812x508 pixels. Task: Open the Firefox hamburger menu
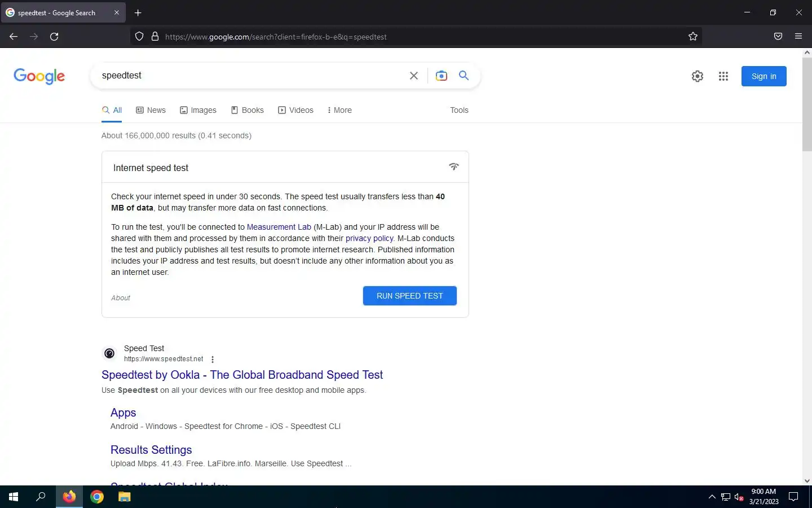click(x=798, y=37)
